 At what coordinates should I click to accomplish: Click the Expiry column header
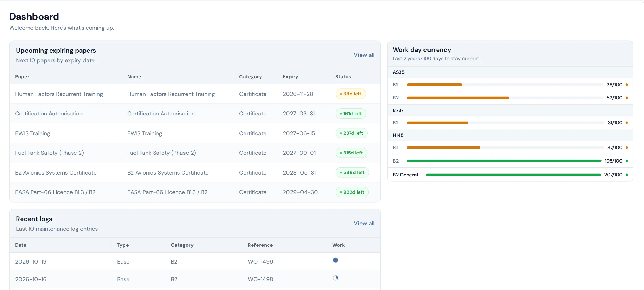point(290,77)
